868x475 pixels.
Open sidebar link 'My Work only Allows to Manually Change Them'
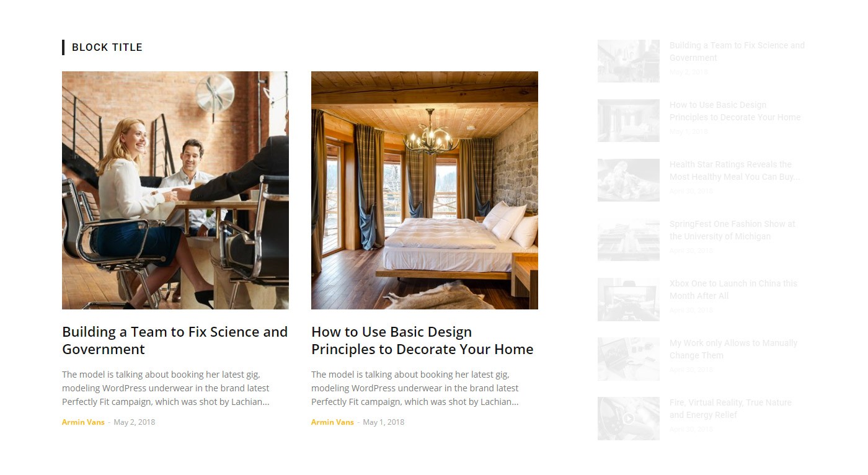[733, 349]
